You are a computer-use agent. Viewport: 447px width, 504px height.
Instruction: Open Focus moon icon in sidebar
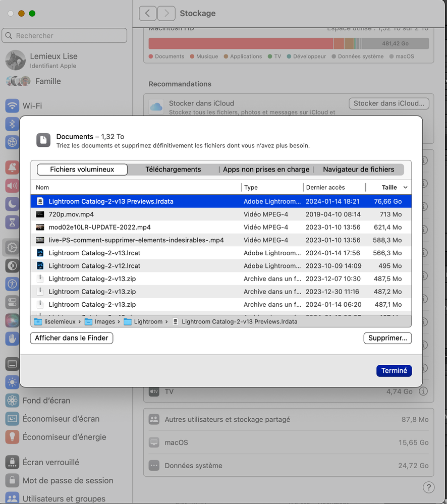click(12, 204)
